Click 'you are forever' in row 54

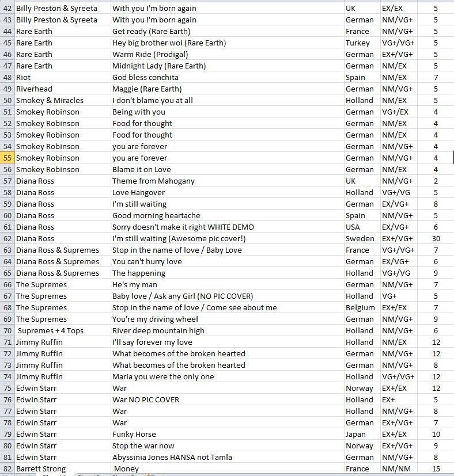228,146
